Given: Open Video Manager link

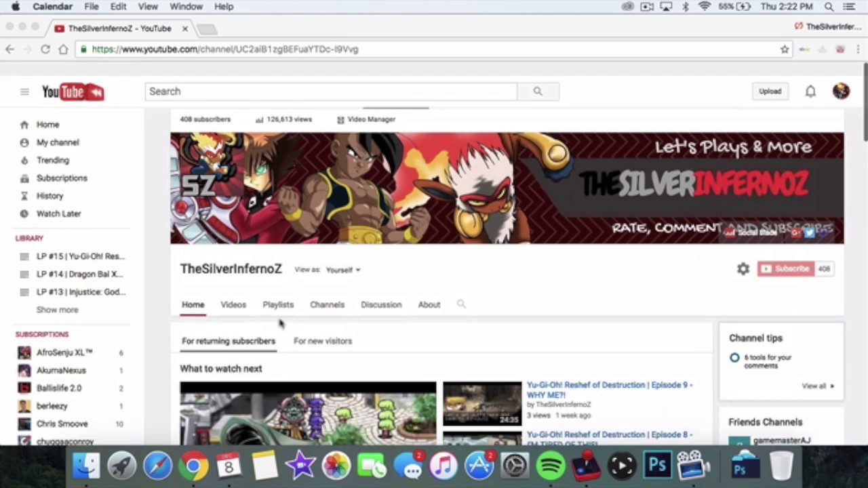Looking at the screenshot, I should click(366, 119).
